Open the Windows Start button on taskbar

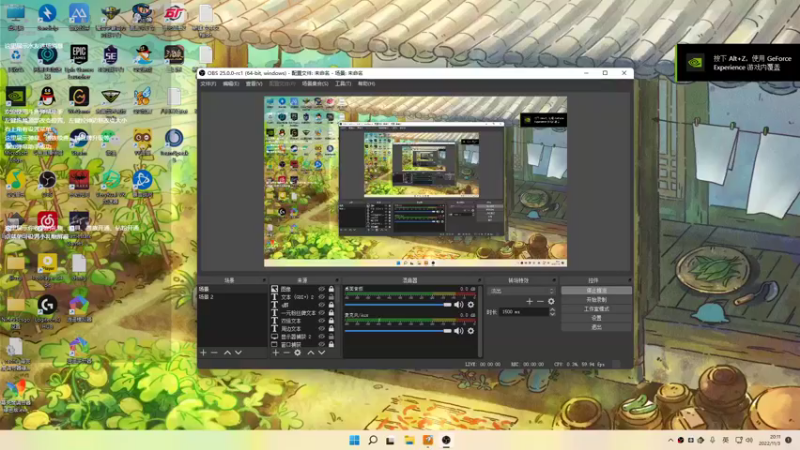pyautogui.click(x=354, y=440)
